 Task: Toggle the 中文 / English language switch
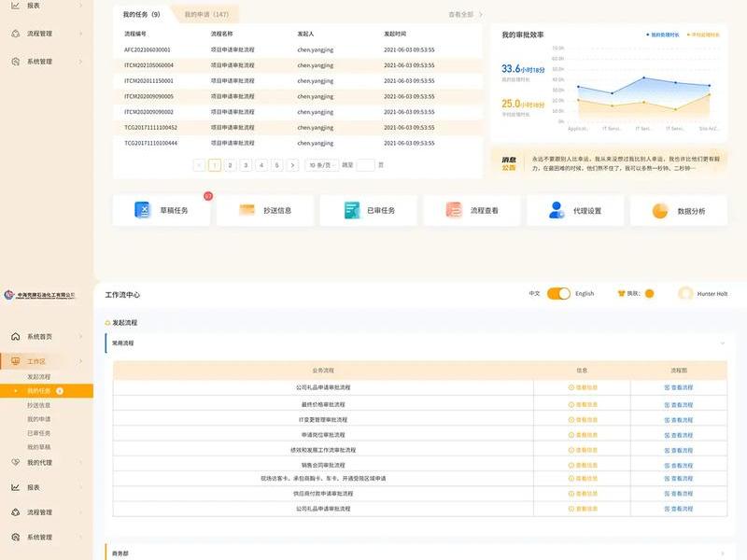point(558,293)
